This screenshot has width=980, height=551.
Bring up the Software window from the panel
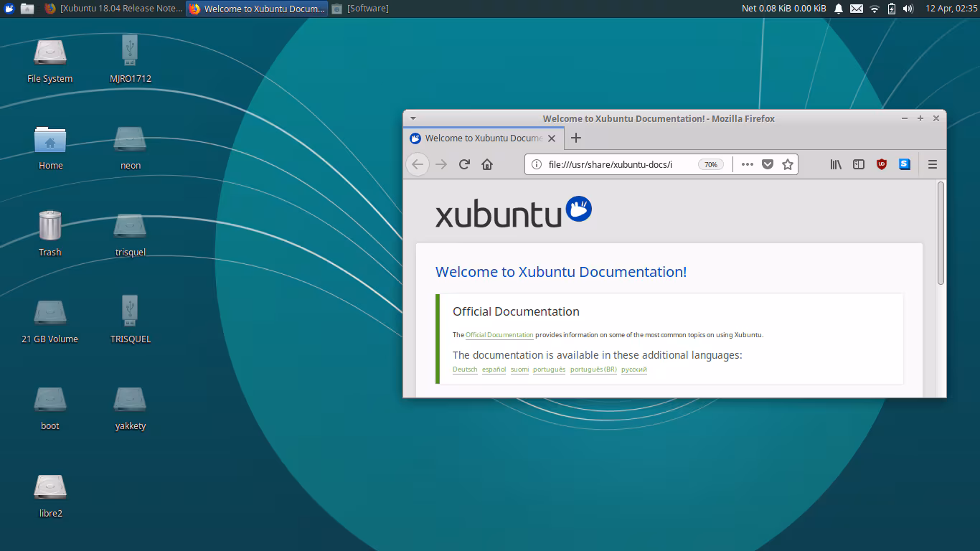pos(360,9)
